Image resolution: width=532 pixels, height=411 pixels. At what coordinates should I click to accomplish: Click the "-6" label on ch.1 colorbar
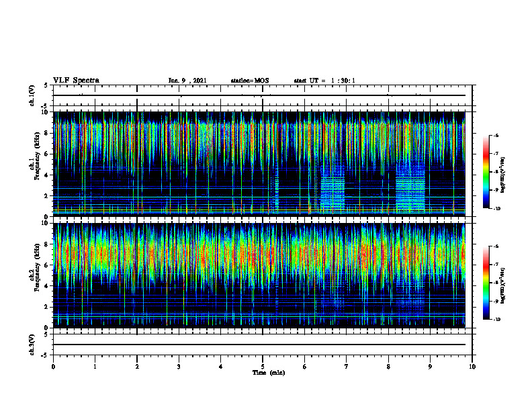495,135
